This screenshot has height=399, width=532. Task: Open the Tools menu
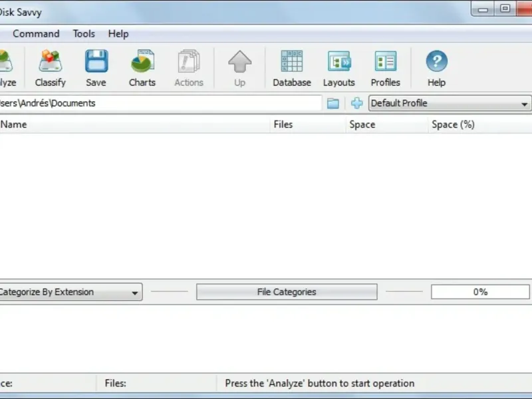(x=84, y=34)
